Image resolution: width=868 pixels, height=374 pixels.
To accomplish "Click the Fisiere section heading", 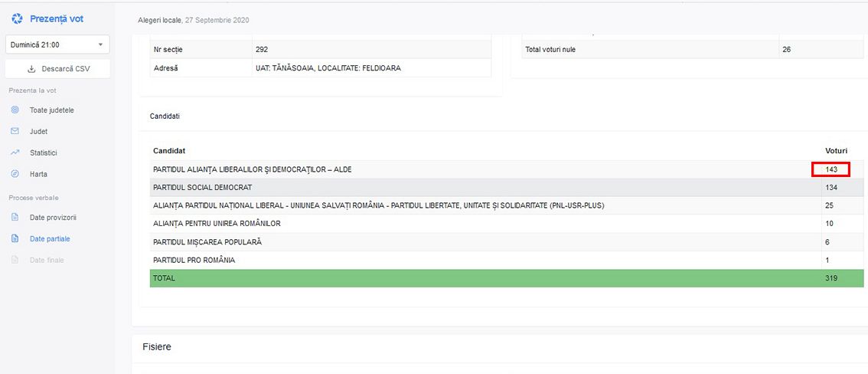I will tap(157, 347).
